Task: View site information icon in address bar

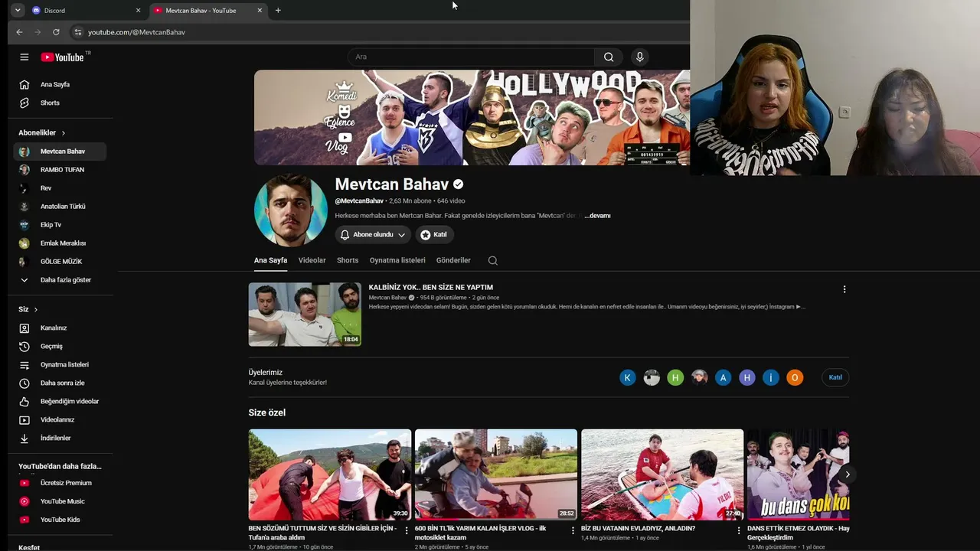Action: (77, 32)
